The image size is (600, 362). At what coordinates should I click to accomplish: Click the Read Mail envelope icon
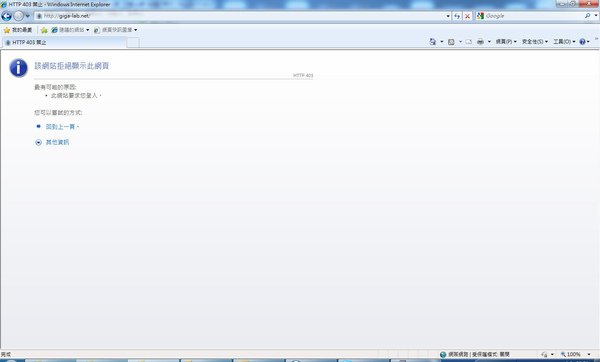[x=468, y=42]
